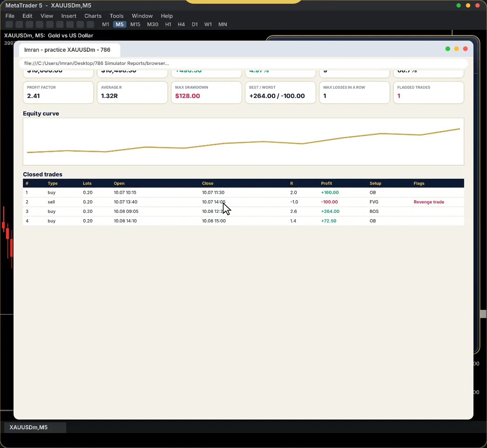487x448 pixels.
Task: Click the Max Drawdown $128.00 card
Action: (x=206, y=92)
